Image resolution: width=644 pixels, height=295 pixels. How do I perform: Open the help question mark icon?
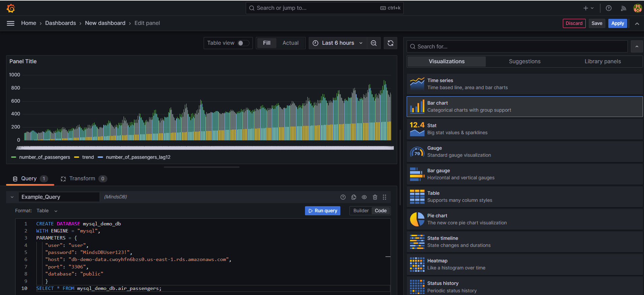click(609, 8)
